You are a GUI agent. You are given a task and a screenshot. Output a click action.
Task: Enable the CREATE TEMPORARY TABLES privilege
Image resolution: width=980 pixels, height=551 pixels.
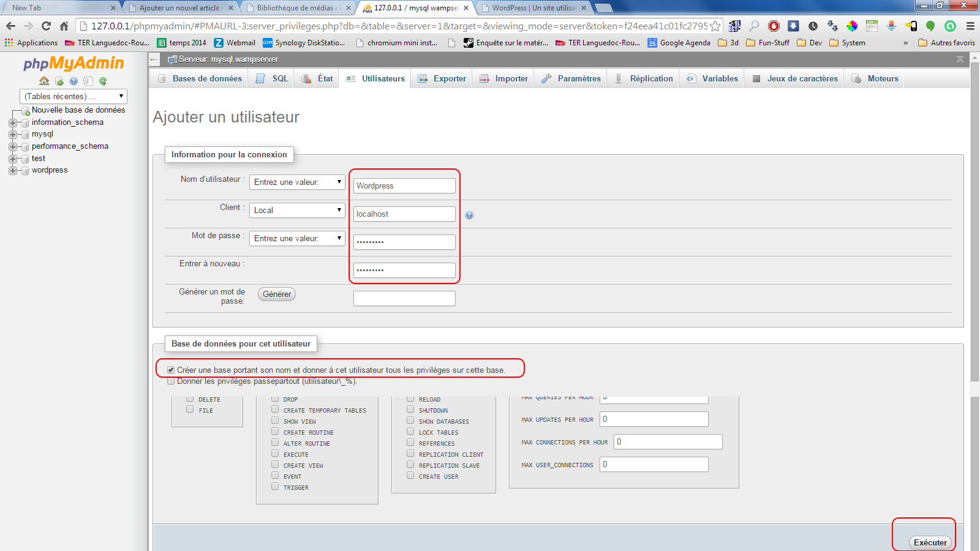pos(275,410)
